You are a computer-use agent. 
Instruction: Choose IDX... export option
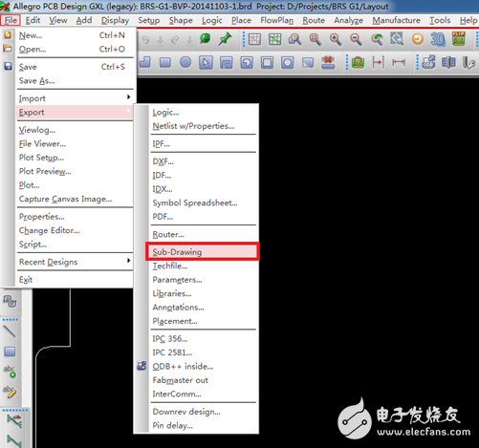163,189
